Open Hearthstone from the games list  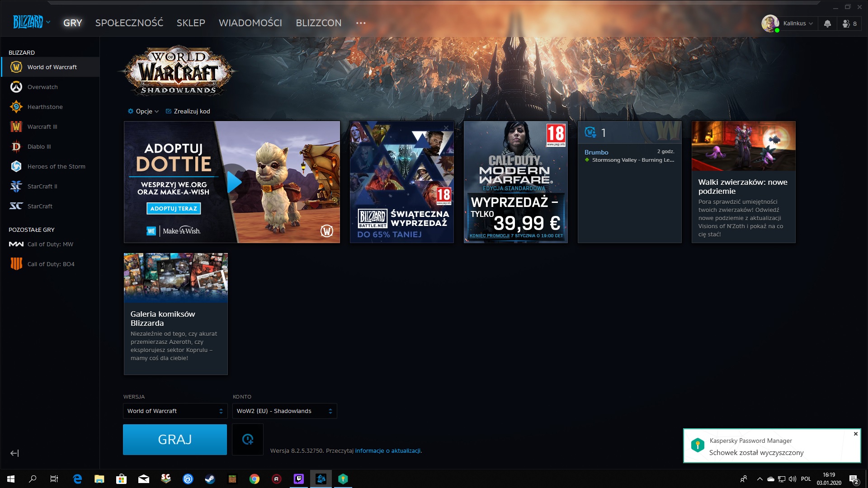pos(45,107)
